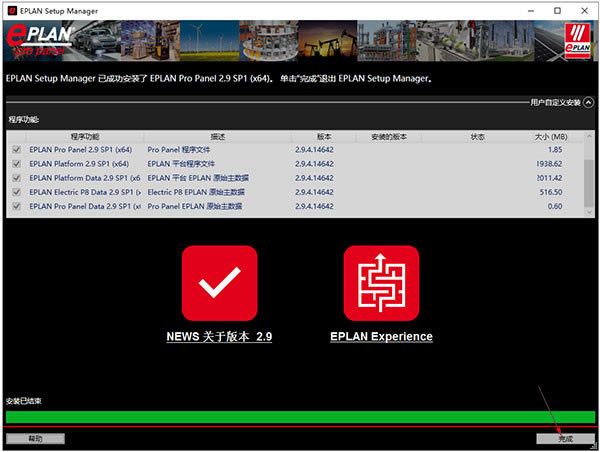This screenshot has width=600, height=452.
Task: Toggle the EPLAN Pro Panel Data checkbox
Action: [x=16, y=206]
